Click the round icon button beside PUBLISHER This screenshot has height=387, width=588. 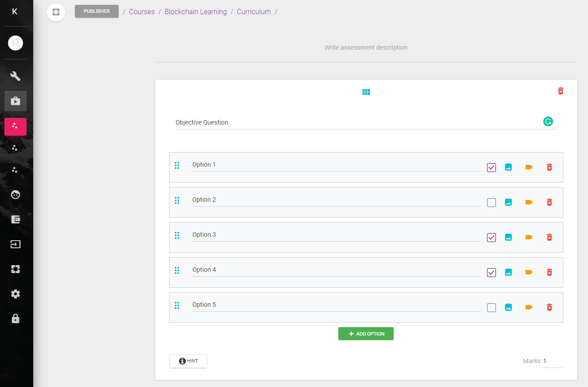pyautogui.click(x=56, y=12)
